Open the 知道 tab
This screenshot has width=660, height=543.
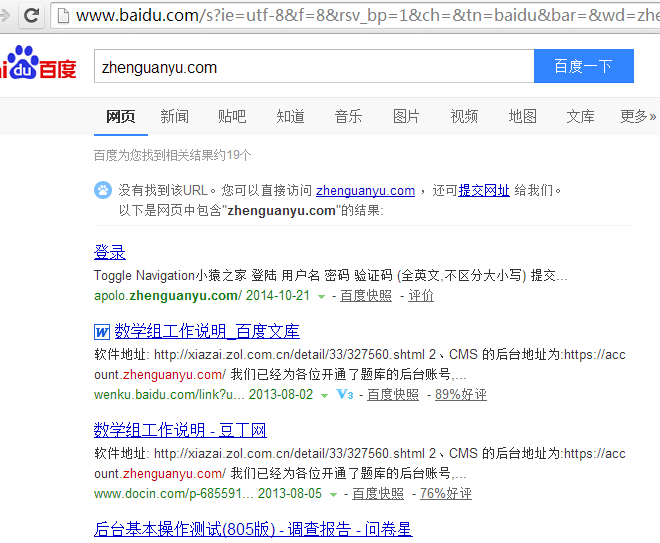[x=290, y=116]
